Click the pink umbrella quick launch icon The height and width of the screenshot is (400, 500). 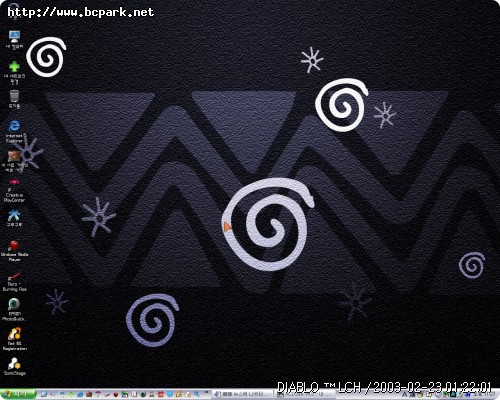point(98,394)
